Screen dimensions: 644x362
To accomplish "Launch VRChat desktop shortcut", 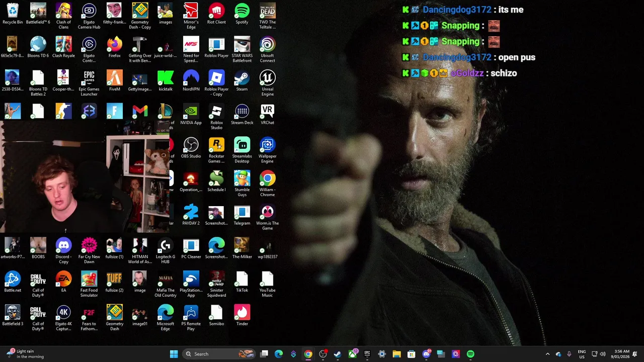I will [267, 115].
